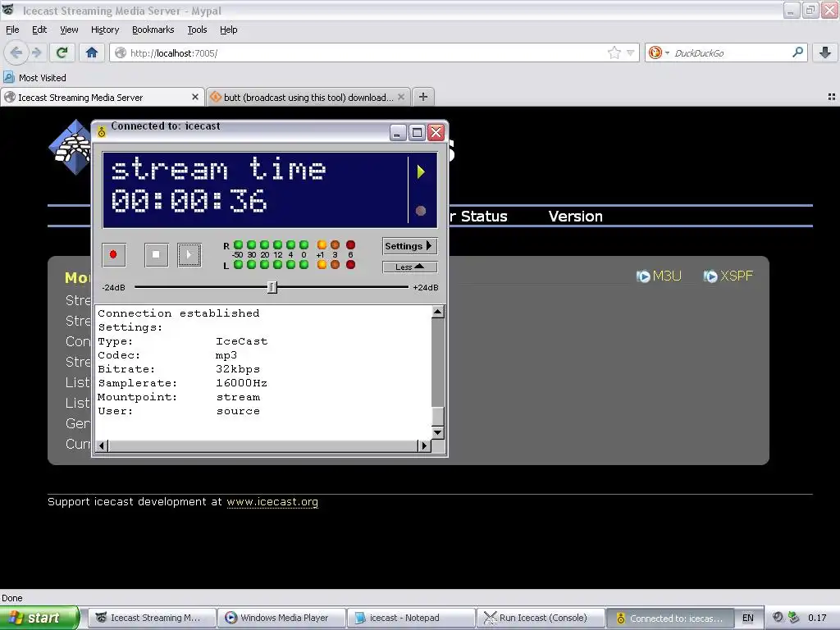Close the butt window
Screen dimensions: 840x630
436,132
